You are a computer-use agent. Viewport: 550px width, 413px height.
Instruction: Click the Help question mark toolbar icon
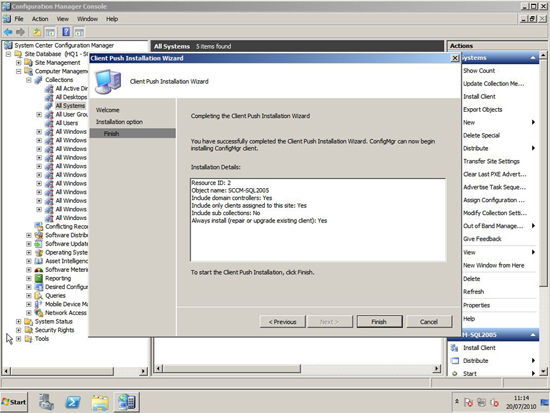pos(66,32)
